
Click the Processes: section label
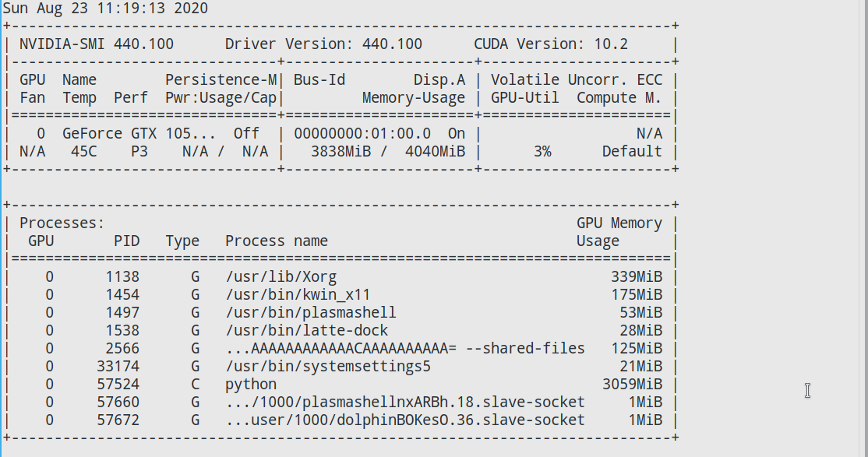coord(62,223)
